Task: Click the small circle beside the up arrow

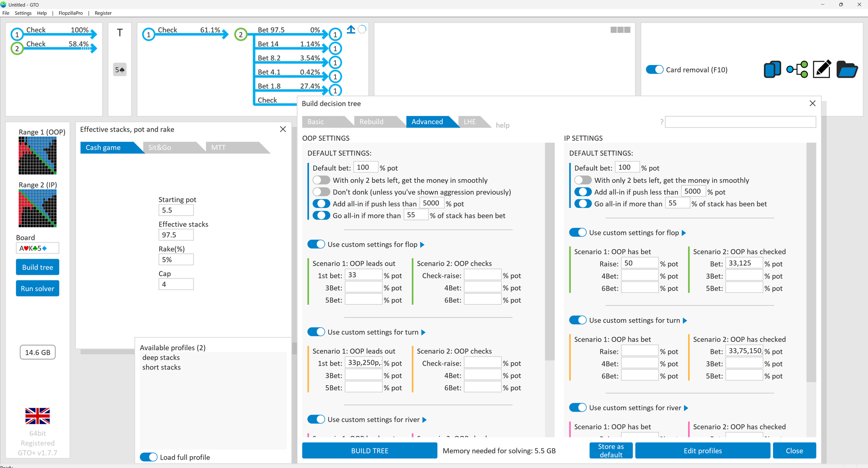Action: click(362, 30)
